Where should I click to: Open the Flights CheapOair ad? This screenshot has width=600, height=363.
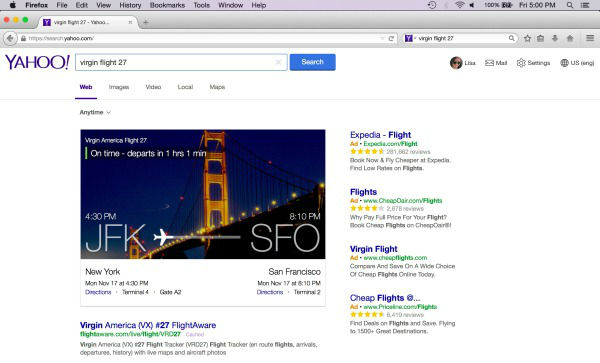pos(363,192)
